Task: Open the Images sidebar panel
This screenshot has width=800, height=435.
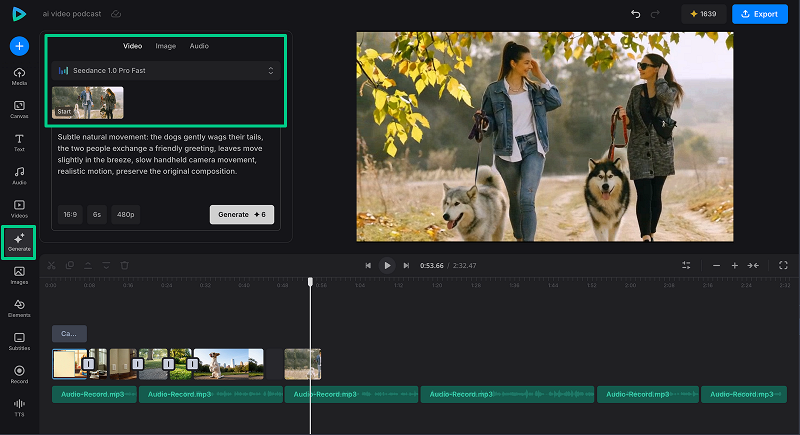Action: click(x=19, y=275)
